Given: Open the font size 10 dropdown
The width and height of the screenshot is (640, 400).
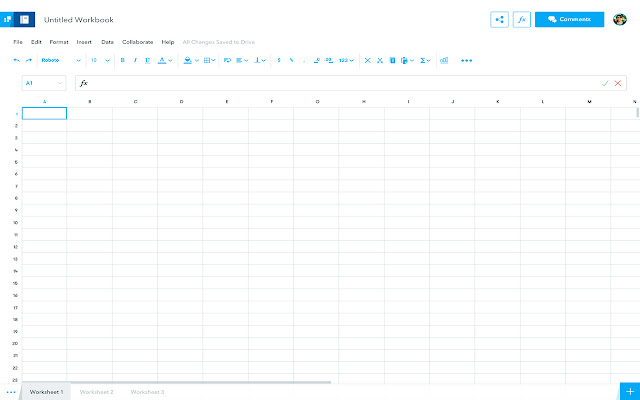Looking at the screenshot, I should (x=100, y=60).
